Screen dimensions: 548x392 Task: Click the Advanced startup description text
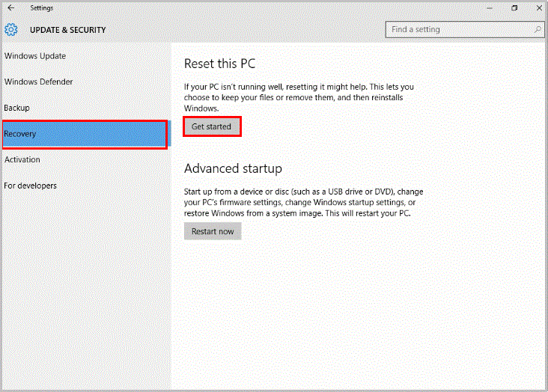[303, 202]
